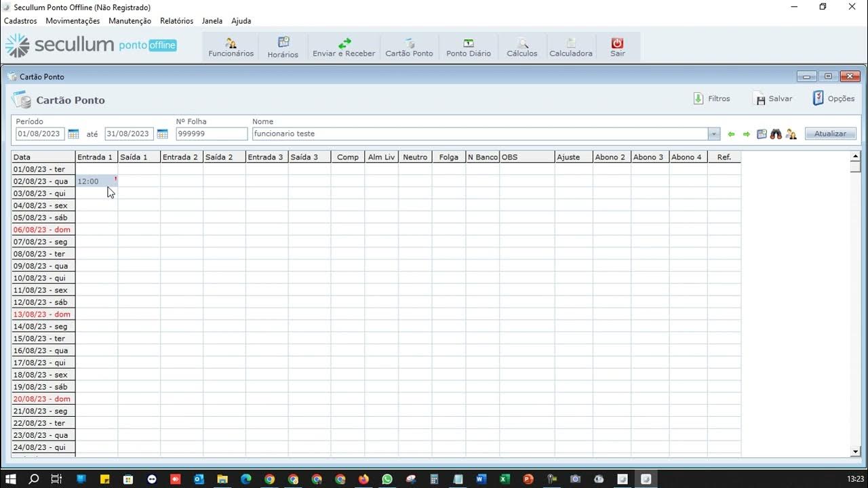
Task: Open the Ajuda menu
Action: point(241,21)
